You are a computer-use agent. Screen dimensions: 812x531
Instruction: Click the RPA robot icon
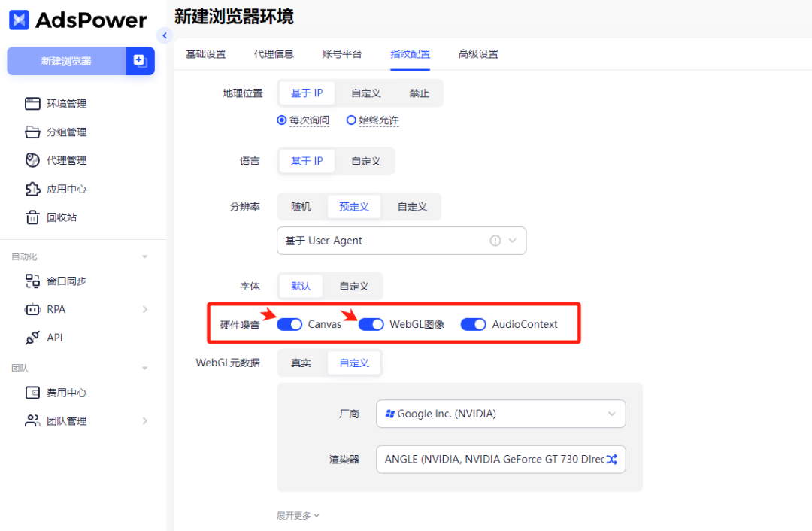32,309
